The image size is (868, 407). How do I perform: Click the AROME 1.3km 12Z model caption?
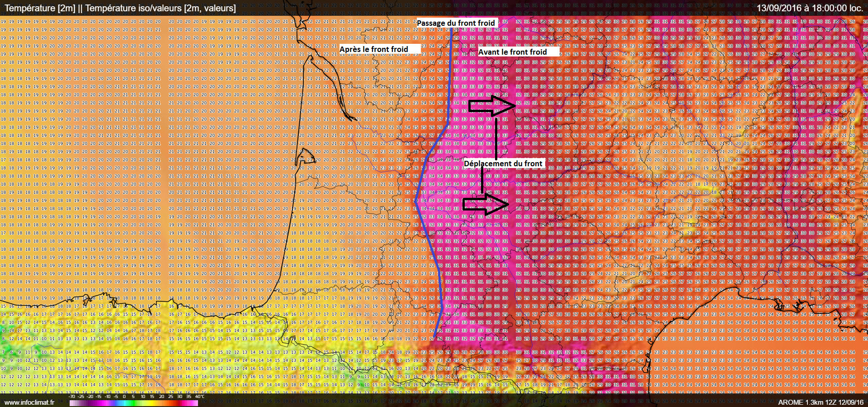point(821,402)
